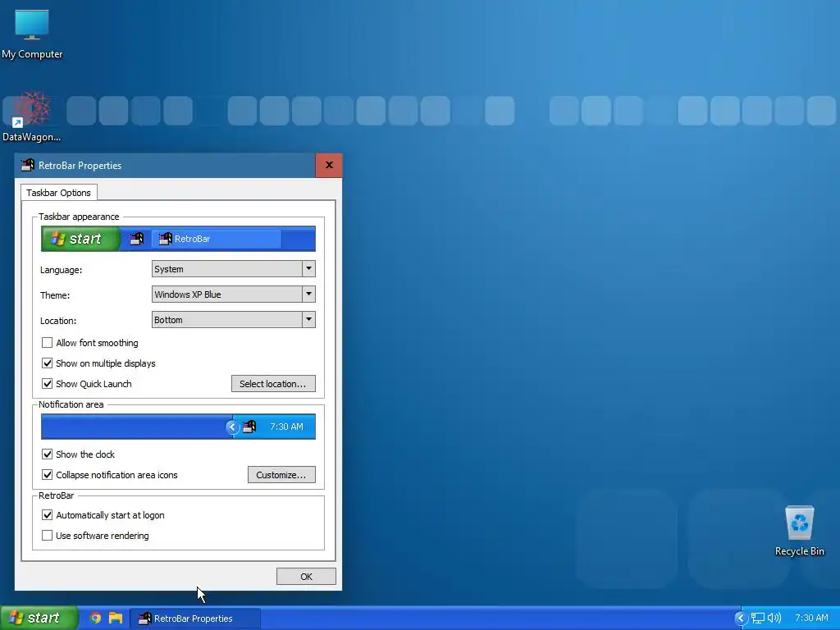The image size is (840, 630).
Task: Open the Theme dropdown showing Windows XP Blue
Action: coord(234,294)
